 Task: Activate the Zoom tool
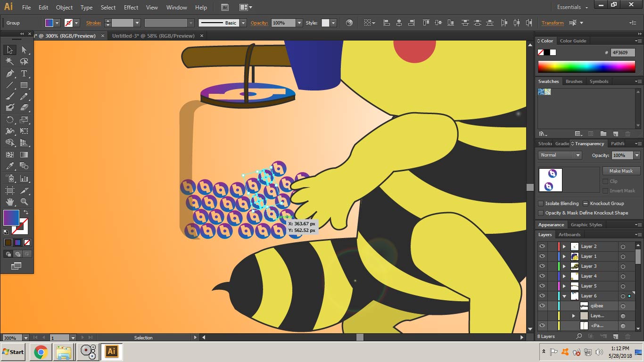pyautogui.click(x=24, y=202)
